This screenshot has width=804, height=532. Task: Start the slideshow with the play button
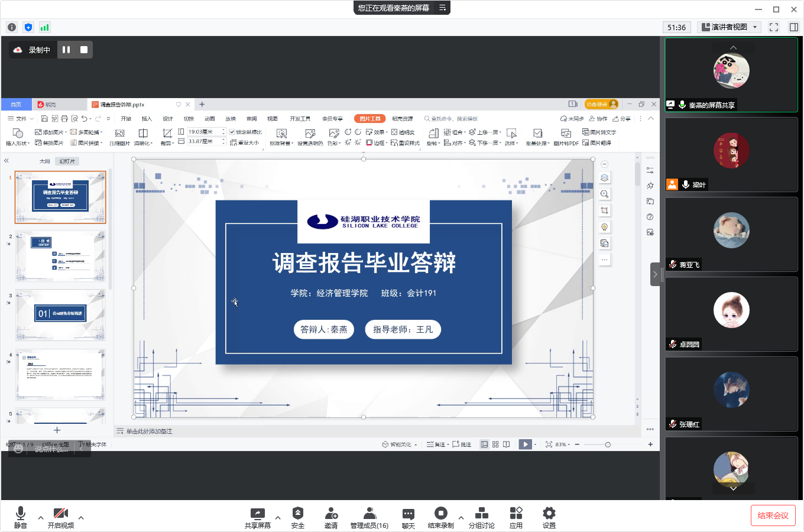point(526,444)
